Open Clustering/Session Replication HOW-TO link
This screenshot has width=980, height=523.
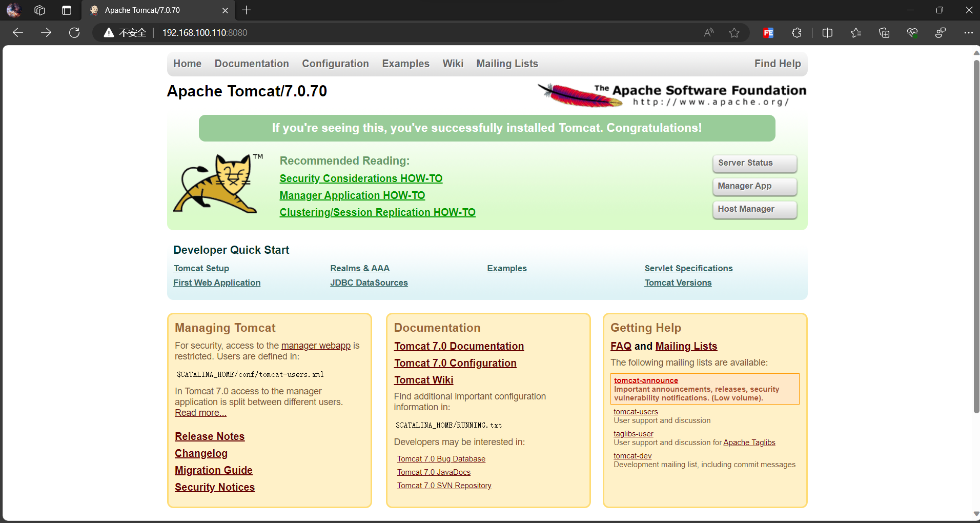pos(377,212)
